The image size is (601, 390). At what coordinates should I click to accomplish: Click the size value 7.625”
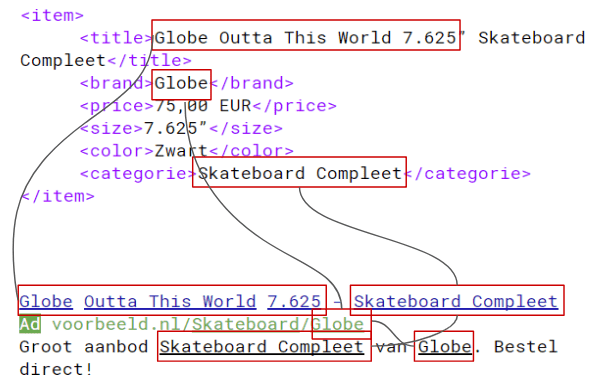point(176,128)
